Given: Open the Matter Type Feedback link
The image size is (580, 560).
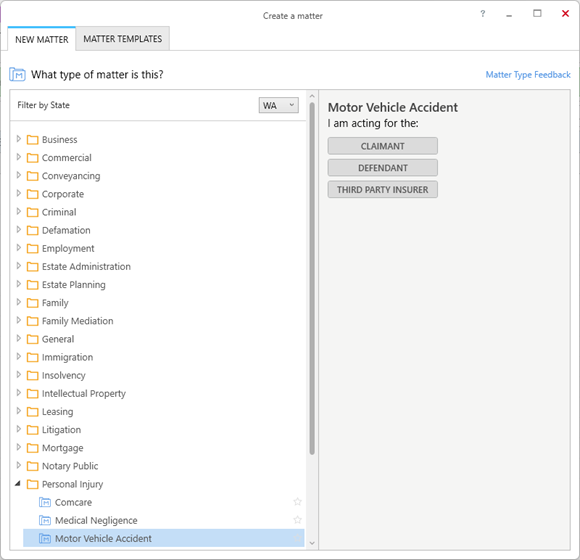Looking at the screenshot, I should coord(528,75).
